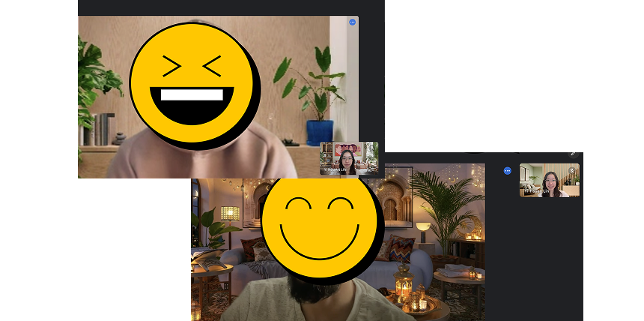Viewport: 644px width, 321px height.
Task: Open more options beside the lantern-room participant's video
Action: click(508, 171)
